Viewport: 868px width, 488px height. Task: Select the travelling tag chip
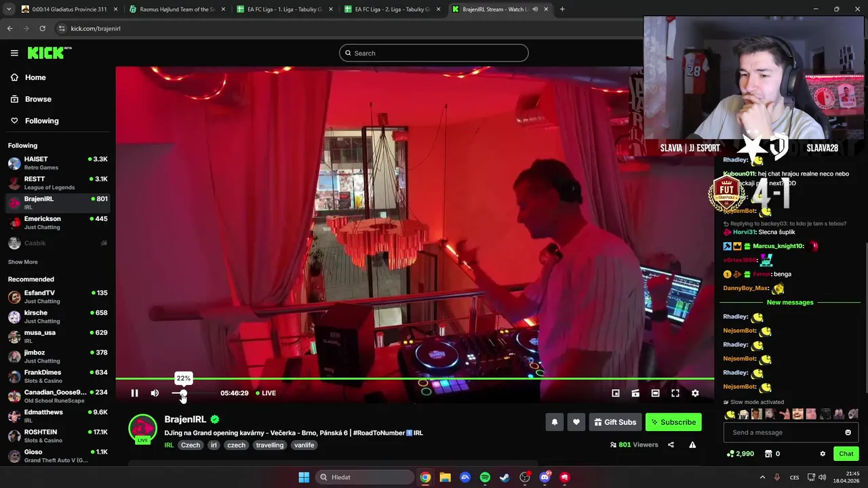269,445
